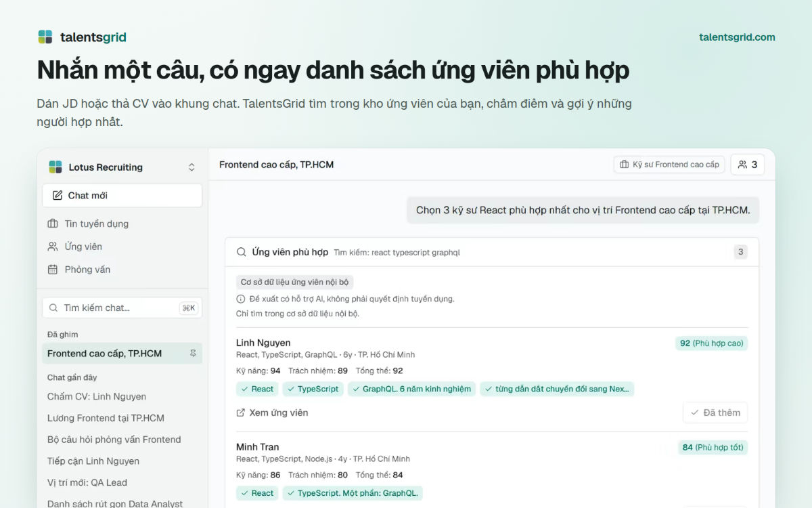Open chat Tiếp cận Linh Nguyen
The image size is (812, 508).
(x=93, y=461)
